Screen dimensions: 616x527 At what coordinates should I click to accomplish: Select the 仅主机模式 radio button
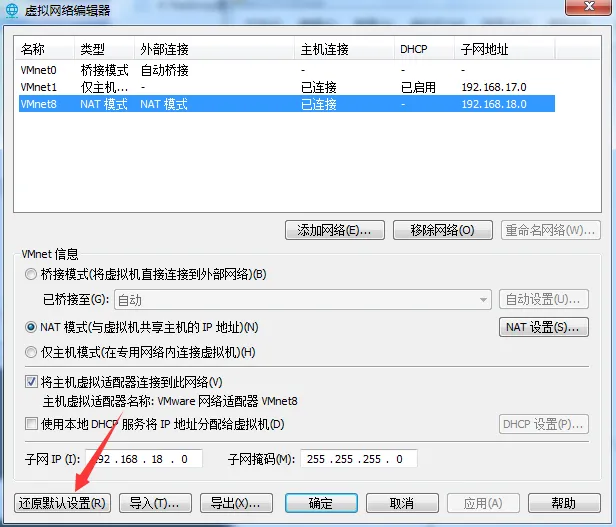32,352
